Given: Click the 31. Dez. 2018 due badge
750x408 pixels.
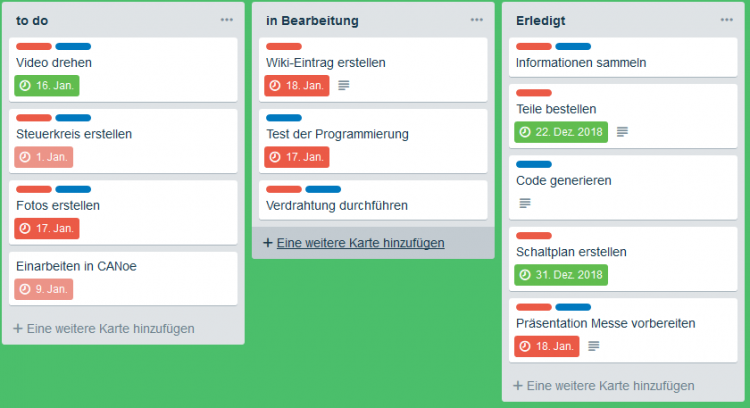Looking at the screenshot, I should (x=561, y=275).
